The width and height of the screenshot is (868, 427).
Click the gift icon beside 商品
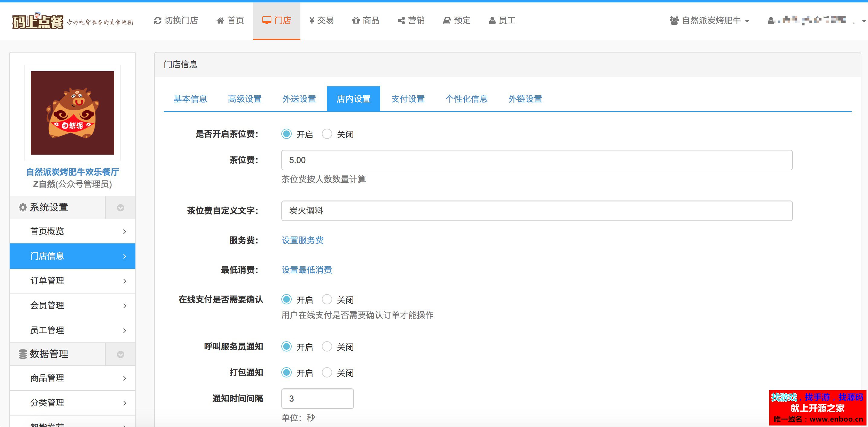[356, 21]
